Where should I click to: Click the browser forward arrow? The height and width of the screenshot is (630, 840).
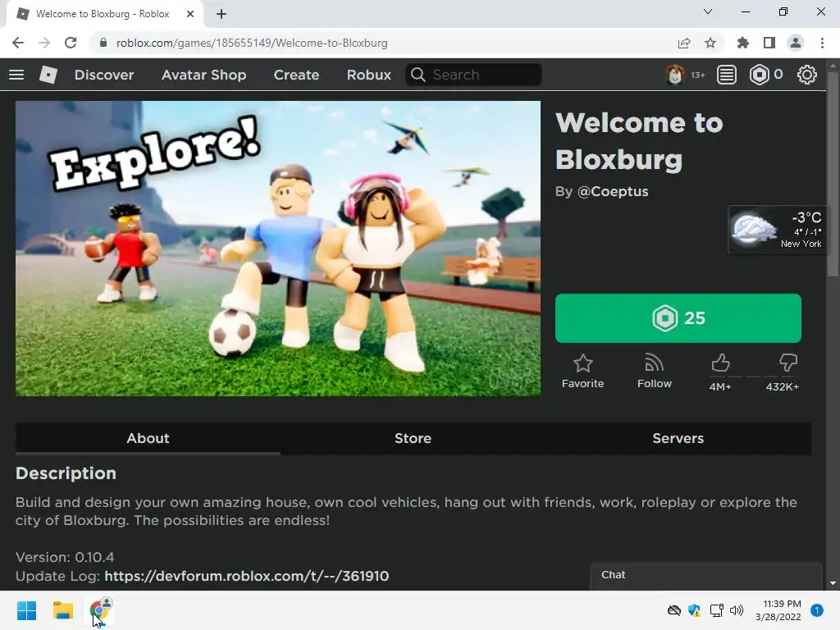[44, 43]
